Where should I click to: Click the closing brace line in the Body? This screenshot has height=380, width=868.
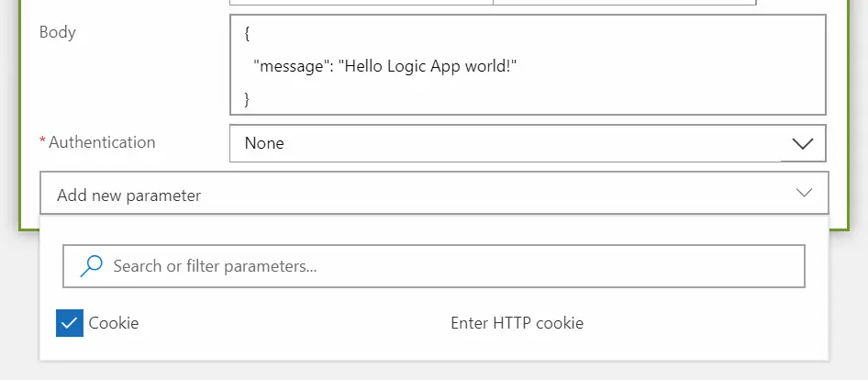(x=247, y=99)
